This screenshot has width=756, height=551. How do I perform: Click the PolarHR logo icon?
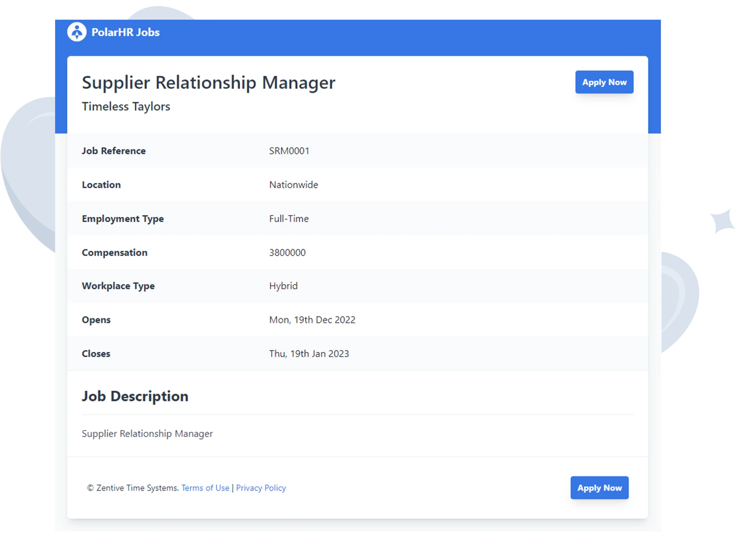point(77,31)
